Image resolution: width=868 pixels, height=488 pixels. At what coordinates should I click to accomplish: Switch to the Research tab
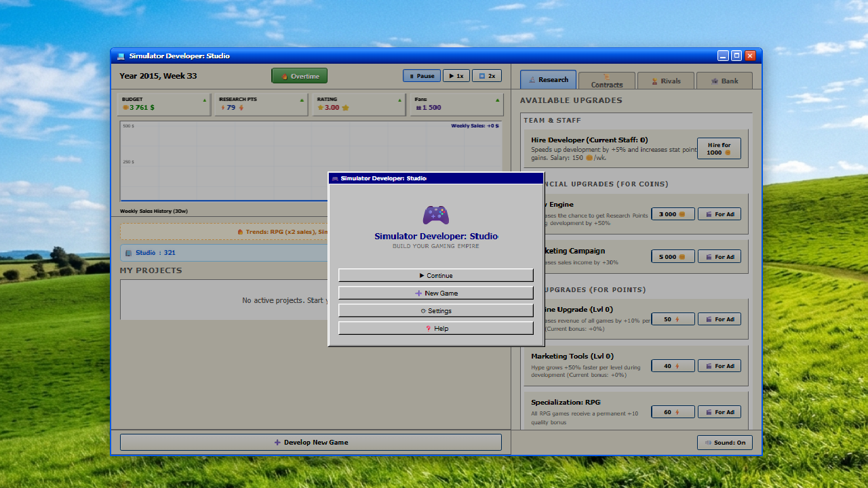click(x=549, y=80)
